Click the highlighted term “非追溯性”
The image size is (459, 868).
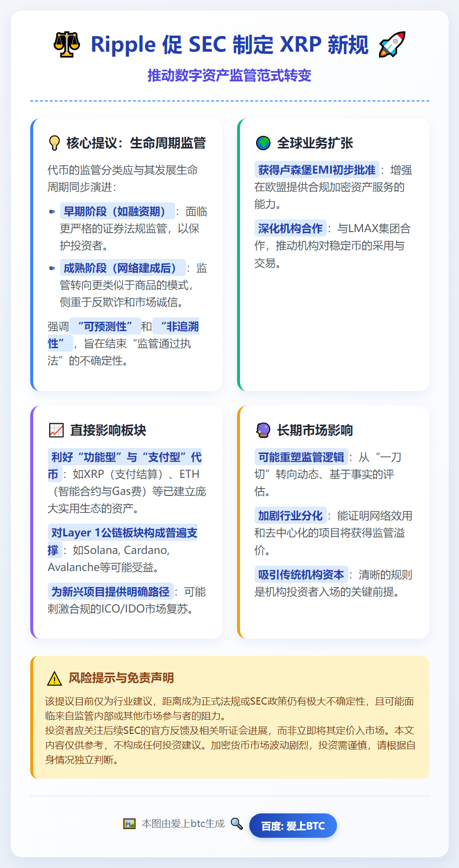pos(123,335)
